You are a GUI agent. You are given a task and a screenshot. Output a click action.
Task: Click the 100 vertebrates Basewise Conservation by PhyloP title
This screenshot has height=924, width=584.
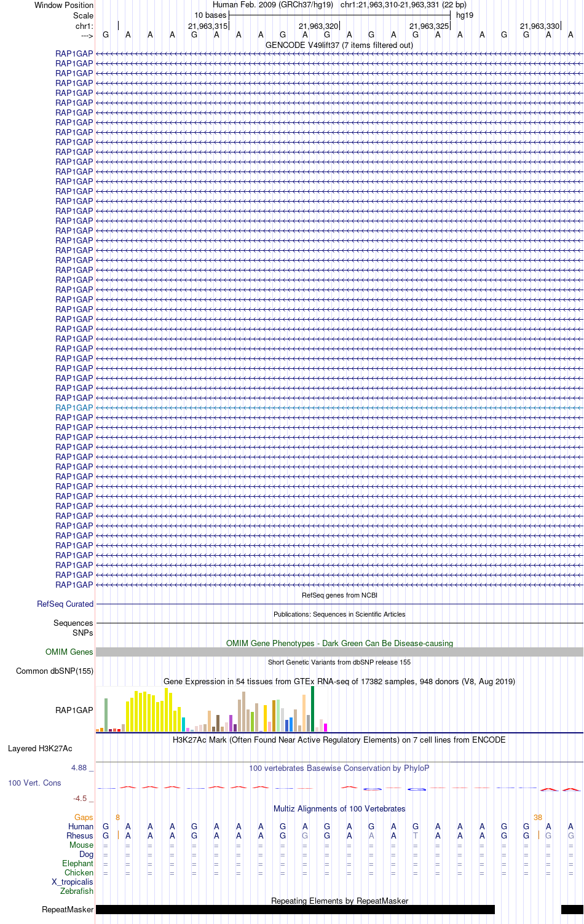tap(339, 768)
